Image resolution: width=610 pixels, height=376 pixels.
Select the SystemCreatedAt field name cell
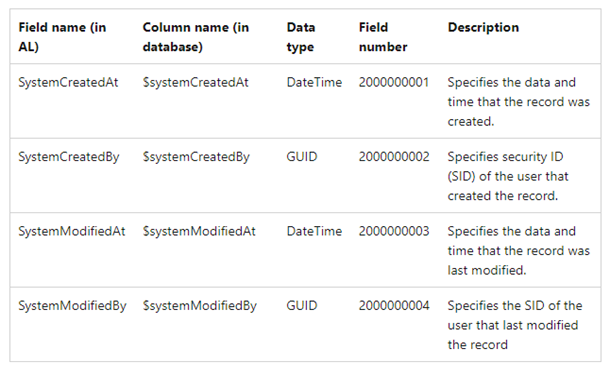pos(68,82)
